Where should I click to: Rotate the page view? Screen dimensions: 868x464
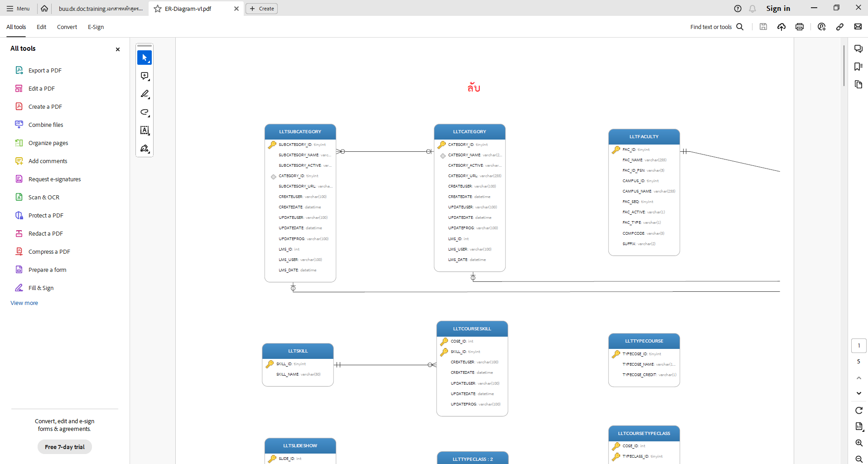[x=858, y=411]
